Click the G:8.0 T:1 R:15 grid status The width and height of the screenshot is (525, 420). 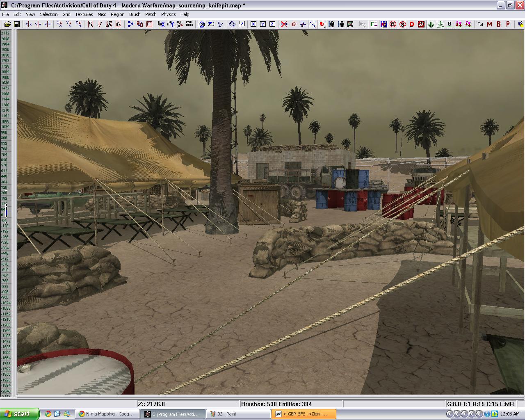[x=480, y=404]
